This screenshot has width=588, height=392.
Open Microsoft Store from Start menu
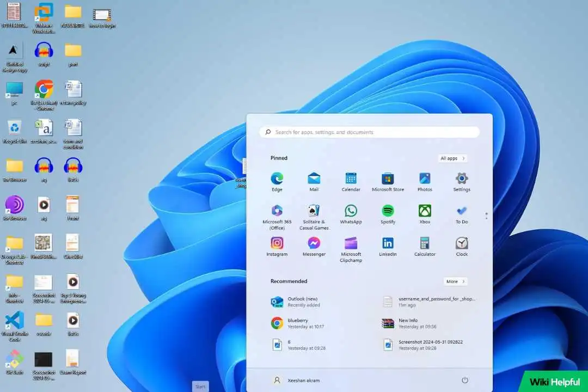tap(388, 182)
